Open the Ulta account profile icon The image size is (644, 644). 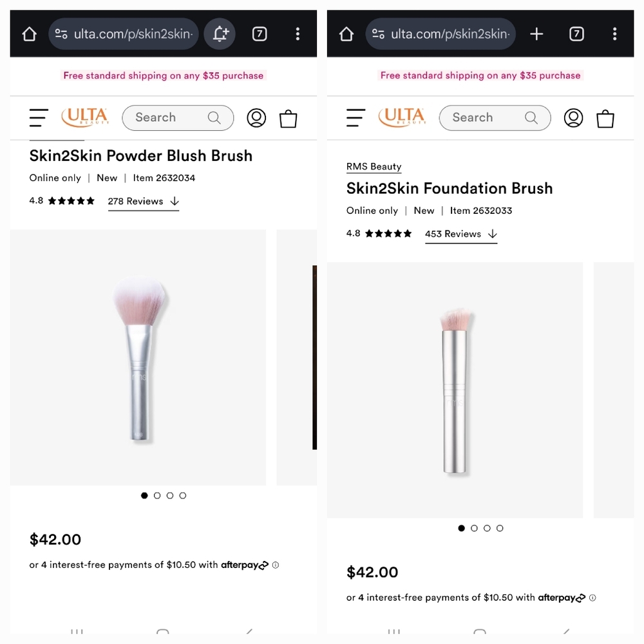pyautogui.click(x=256, y=118)
